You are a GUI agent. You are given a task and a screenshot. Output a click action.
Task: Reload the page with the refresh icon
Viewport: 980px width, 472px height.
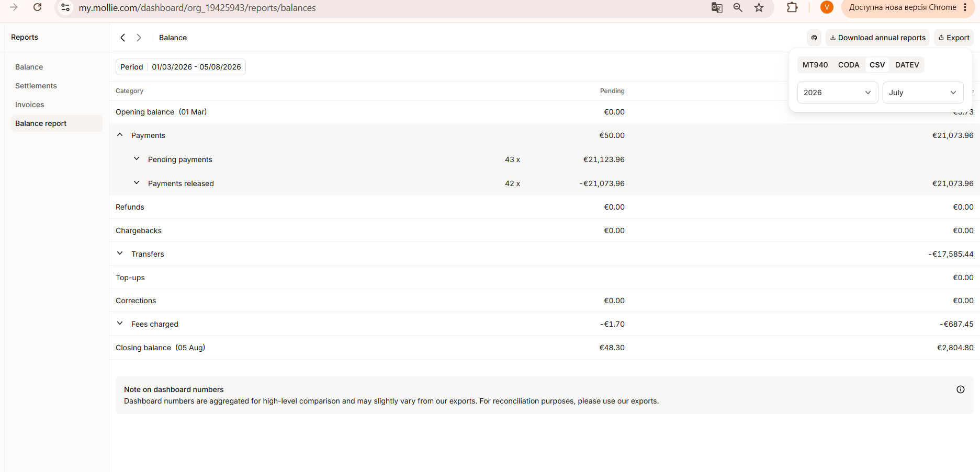pos(37,7)
